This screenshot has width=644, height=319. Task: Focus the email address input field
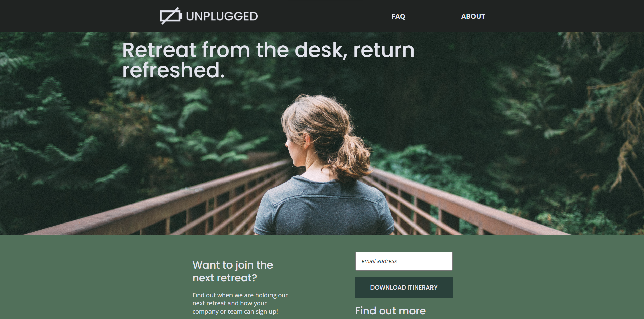[x=404, y=261]
